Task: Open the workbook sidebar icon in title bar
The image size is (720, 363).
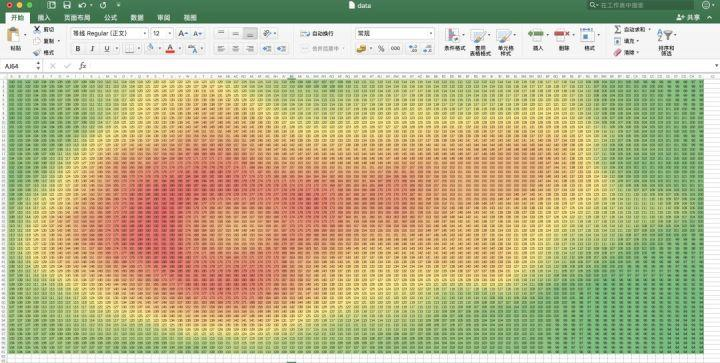Action: (x=51, y=5)
